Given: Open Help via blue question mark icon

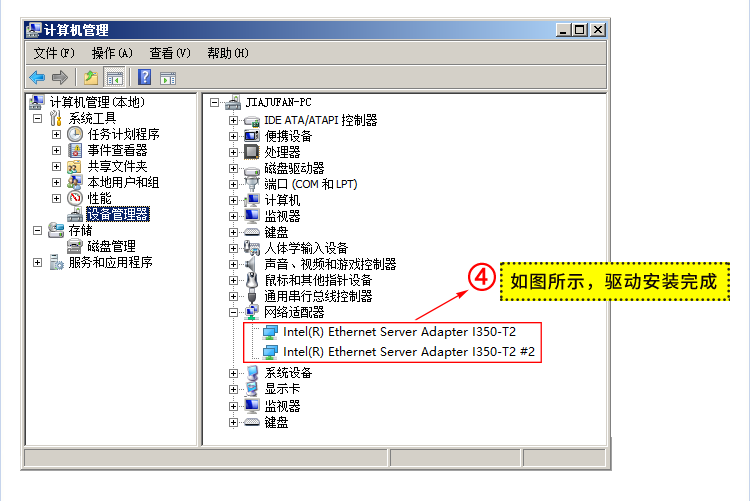Looking at the screenshot, I should click(144, 77).
